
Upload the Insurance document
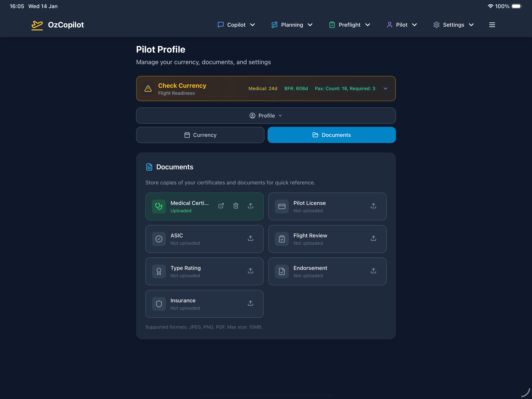tap(250, 303)
